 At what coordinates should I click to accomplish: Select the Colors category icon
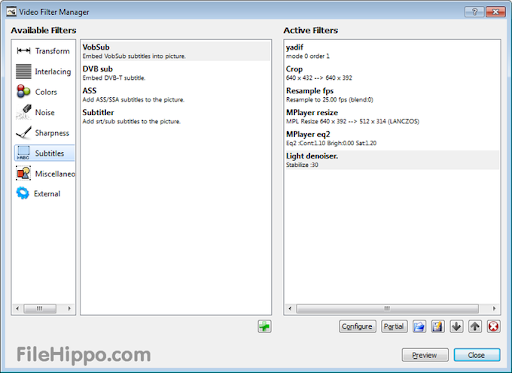click(x=23, y=92)
